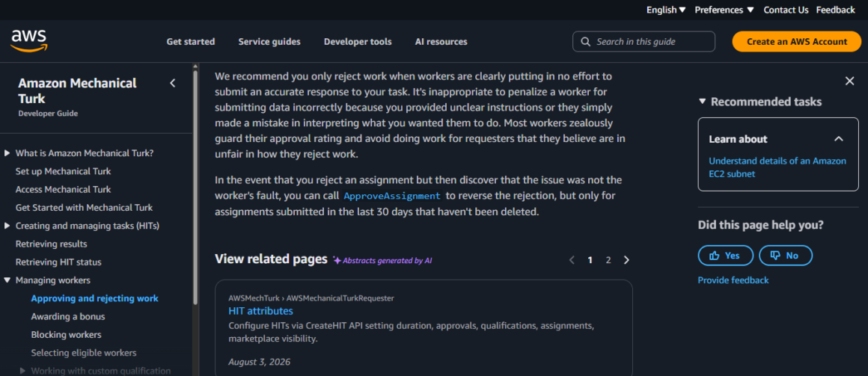Close the right-hand panel with X
868x376 pixels.
click(x=850, y=81)
